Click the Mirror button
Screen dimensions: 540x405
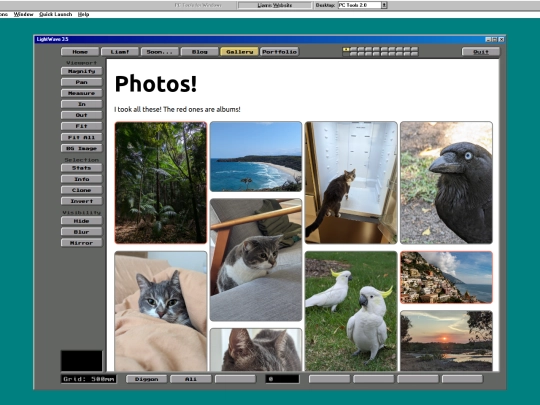pos(82,243)
